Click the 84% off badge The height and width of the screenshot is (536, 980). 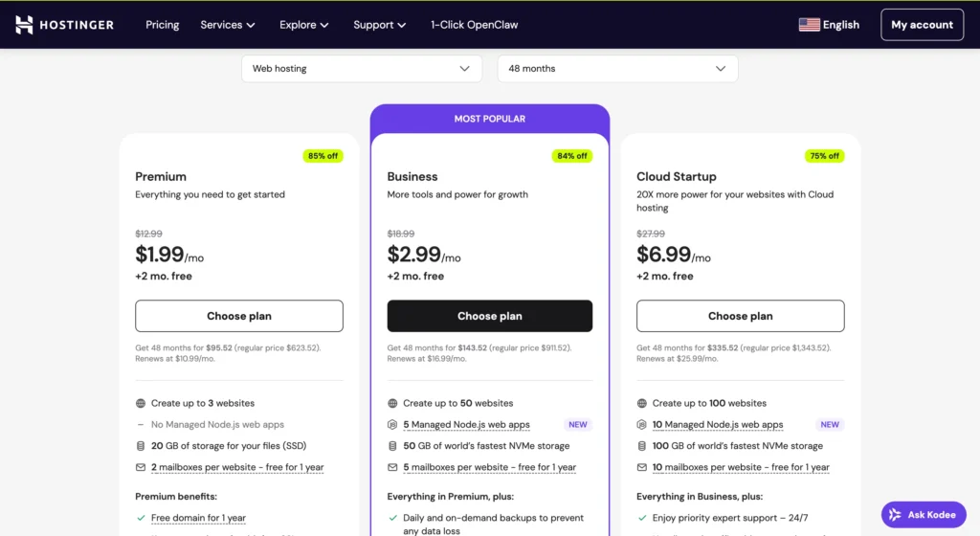click(x=572, y=156)
